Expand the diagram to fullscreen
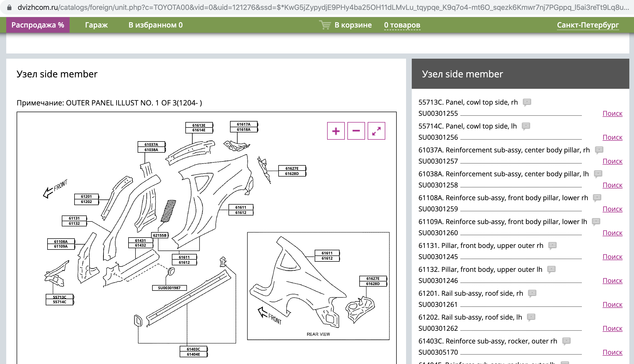Viewport: 634px width, 364px height. point(376,131)
